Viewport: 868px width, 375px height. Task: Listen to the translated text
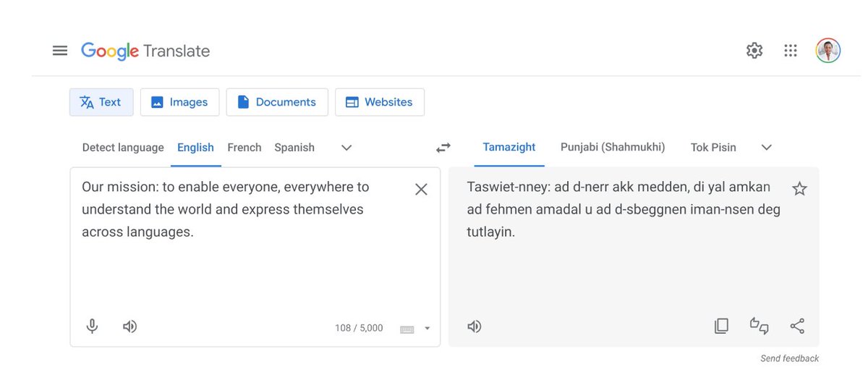(474, 326)
